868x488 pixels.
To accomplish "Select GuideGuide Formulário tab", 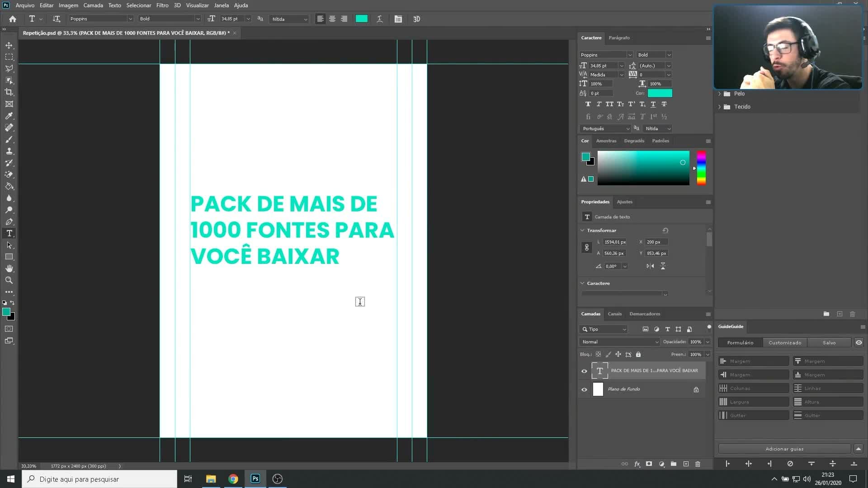I will click(x=740, y=343).
